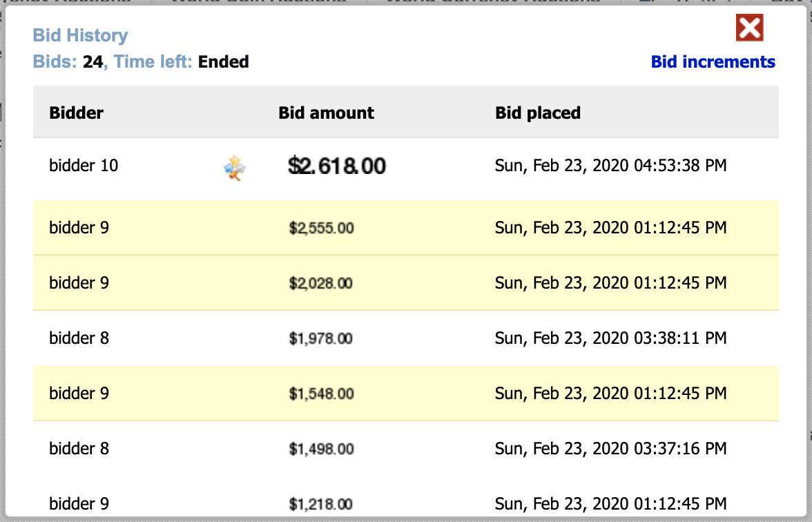This screenshot has height=522, width=812.
Task: Click the winning bidder trophy icon
Action: pyautogui.click(x=235, y=168)
